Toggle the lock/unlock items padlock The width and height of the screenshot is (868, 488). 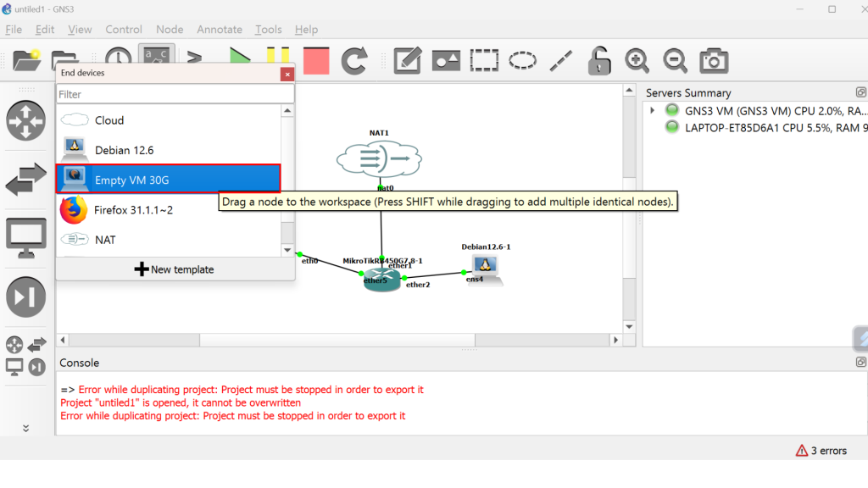point(599,61)
